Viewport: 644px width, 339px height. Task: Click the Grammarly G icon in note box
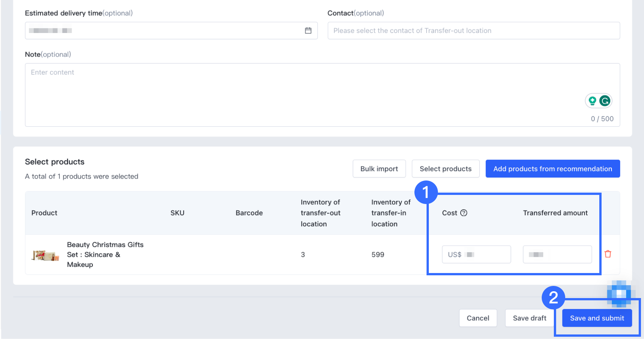(605, 101)
